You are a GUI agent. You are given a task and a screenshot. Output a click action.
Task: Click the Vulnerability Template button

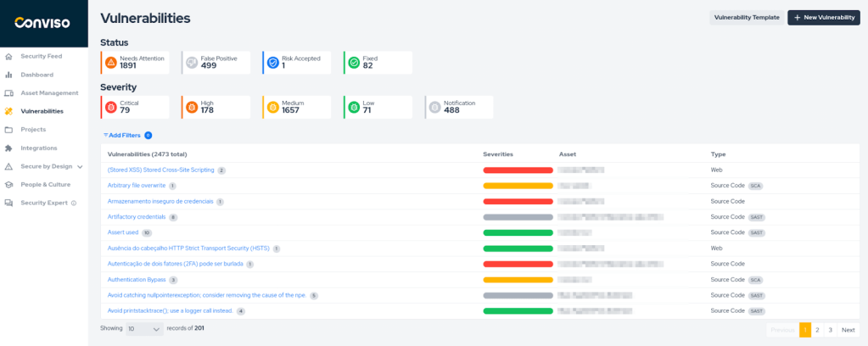point(747,17)
